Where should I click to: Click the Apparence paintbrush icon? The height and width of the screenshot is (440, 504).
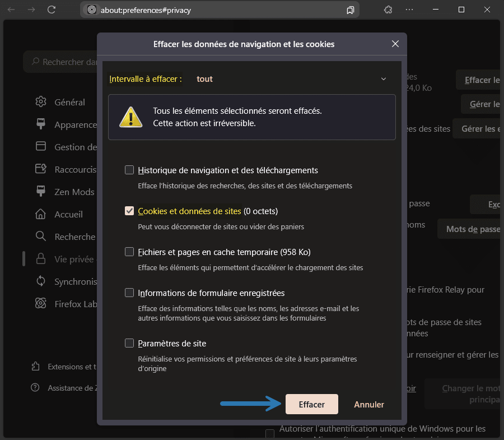tap(41, 124)
